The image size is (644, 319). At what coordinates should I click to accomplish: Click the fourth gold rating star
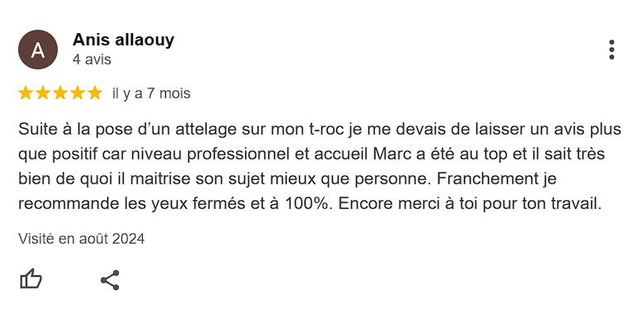coord(78,93)
